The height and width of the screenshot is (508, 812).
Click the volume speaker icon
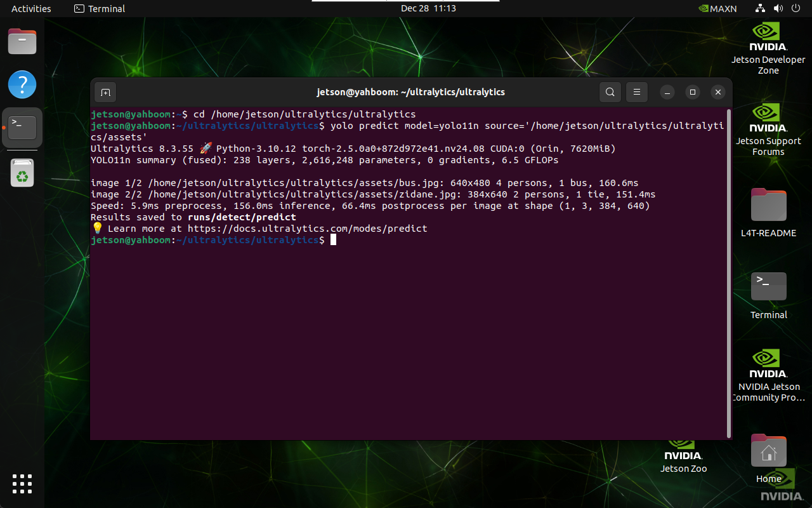[778, 8]
